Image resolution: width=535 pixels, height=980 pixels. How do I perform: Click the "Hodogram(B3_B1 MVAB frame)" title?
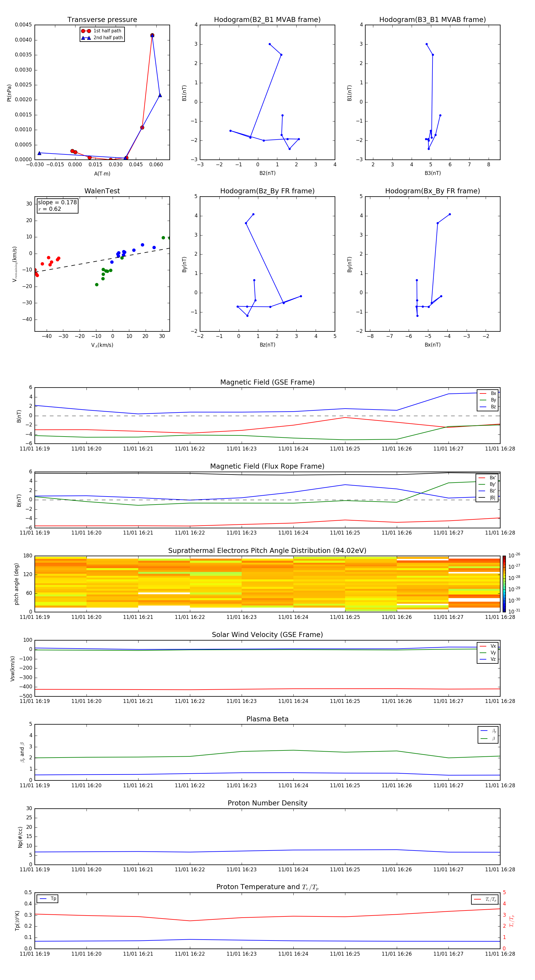point(432,20)
